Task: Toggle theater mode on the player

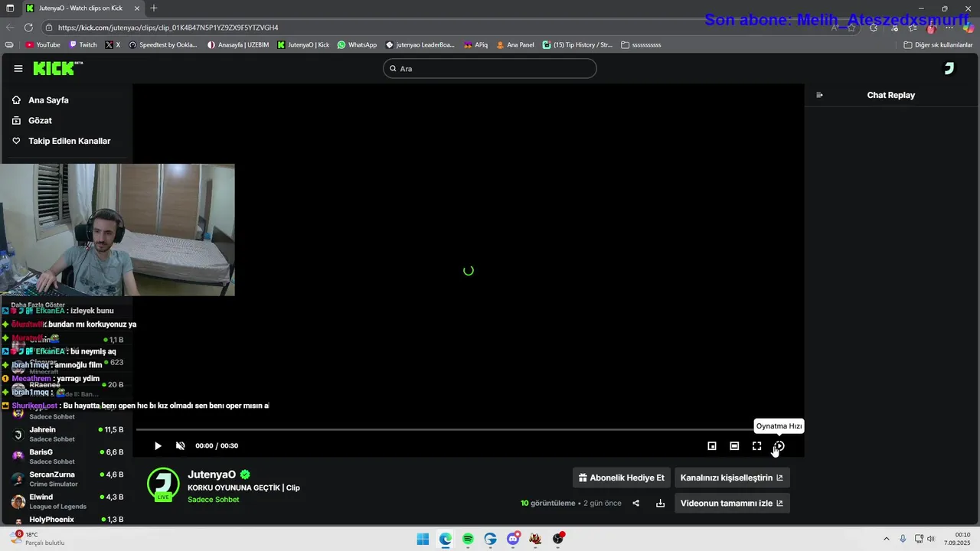Action: [x=734, y=446]
